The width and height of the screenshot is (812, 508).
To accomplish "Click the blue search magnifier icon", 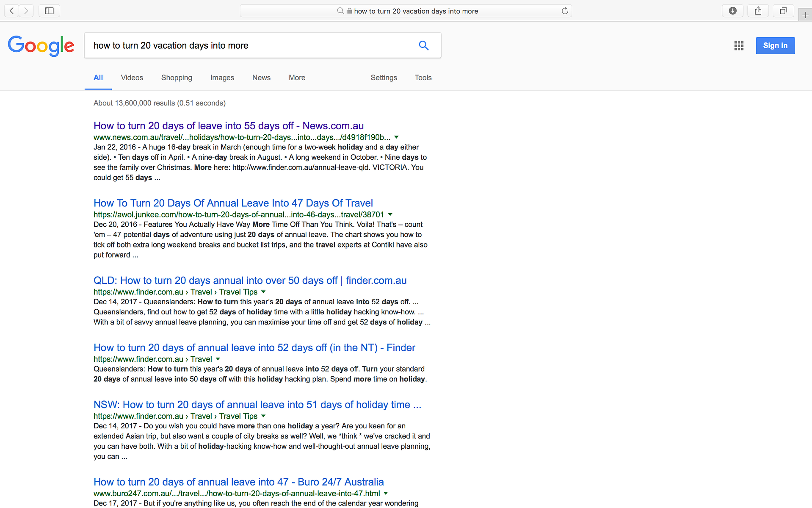I will coord(424,45).
